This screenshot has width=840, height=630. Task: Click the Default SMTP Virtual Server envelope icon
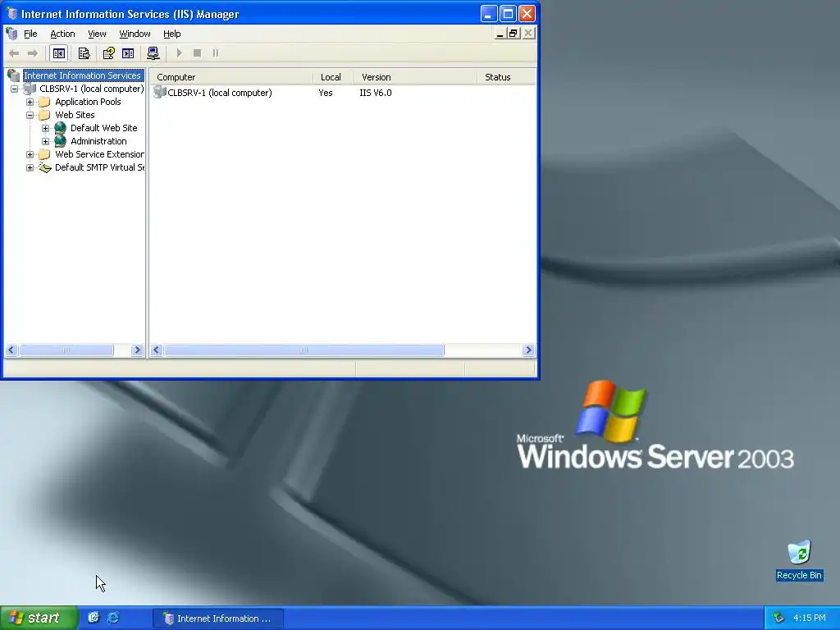[45, 167]
